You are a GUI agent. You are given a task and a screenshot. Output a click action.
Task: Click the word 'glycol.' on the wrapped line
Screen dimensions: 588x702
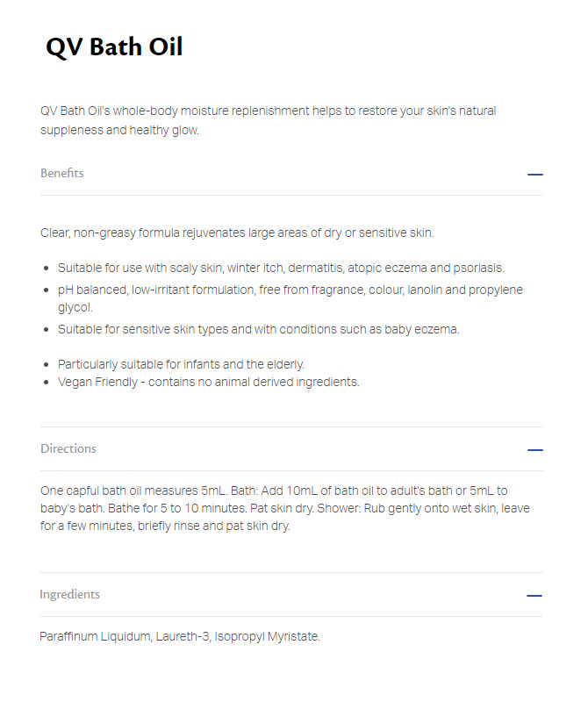75,308
